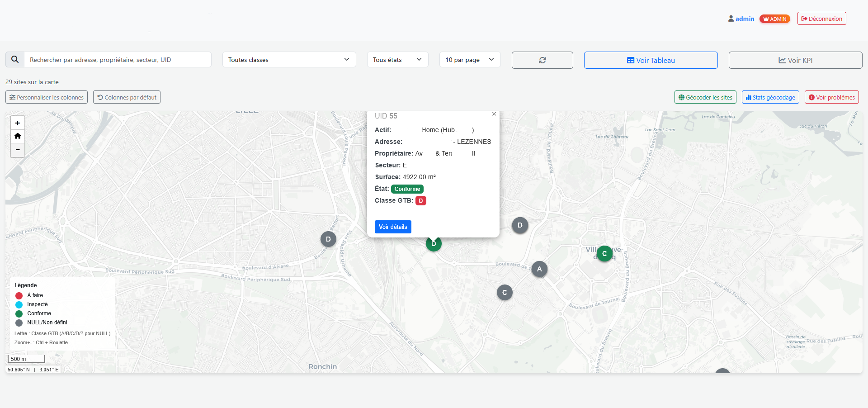Click the magnifying glass search icon
This screenshot has width=868, height=408.
click(15, 60)
